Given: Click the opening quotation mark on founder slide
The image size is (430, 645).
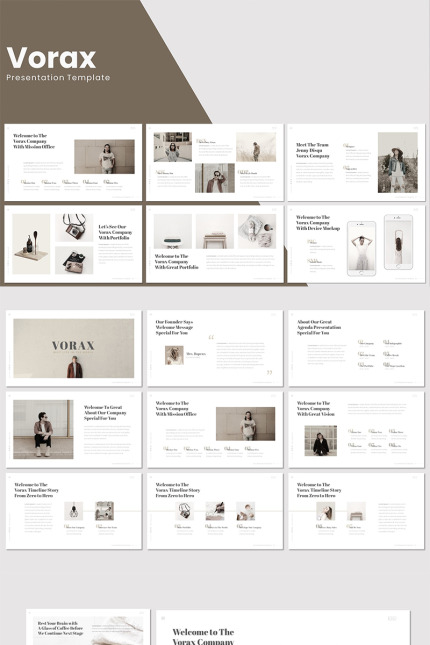Looking at the screenshot, I should [x=211, y=337].
